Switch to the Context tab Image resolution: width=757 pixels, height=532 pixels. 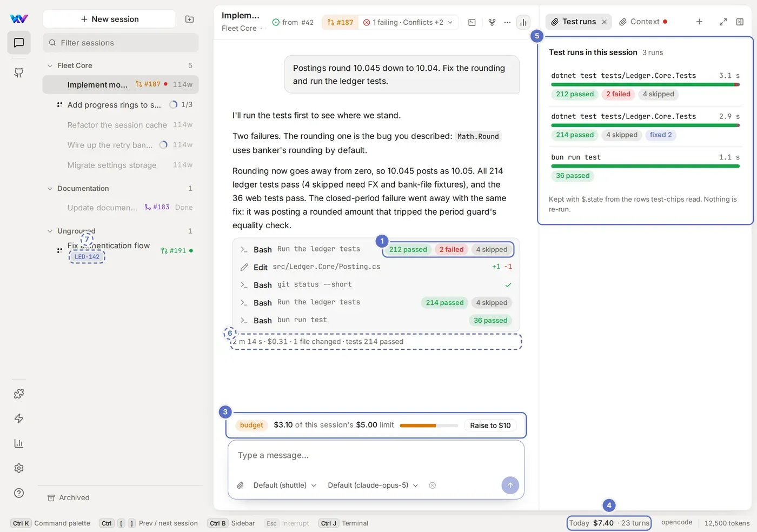(x=643, y=22)
